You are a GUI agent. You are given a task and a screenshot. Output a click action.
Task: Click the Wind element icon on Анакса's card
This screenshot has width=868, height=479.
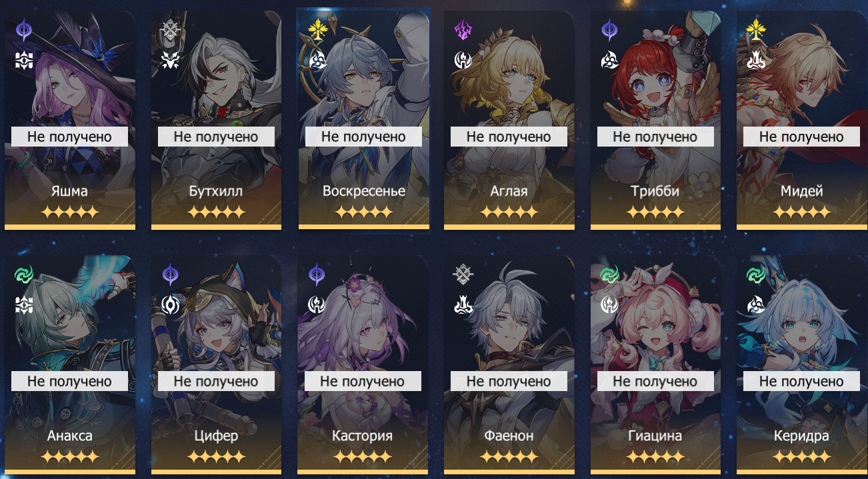click(24, 274)
